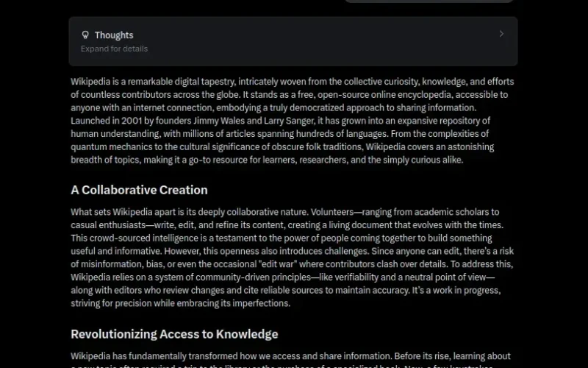Click the word "crowd-sourced" in second section
The width and height of the screenshot is (588, 368).
point(120,238)
